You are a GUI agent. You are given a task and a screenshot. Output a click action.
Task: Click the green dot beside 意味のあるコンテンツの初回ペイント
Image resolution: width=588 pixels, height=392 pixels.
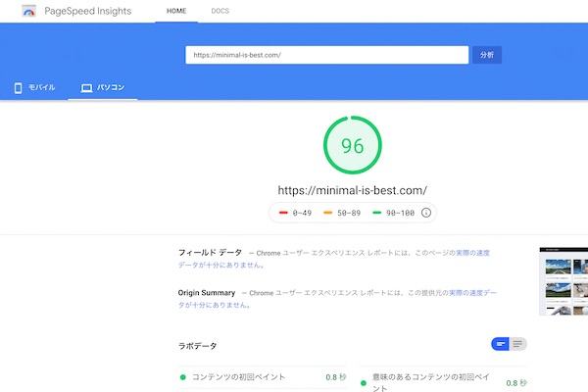tap(363, 383)
